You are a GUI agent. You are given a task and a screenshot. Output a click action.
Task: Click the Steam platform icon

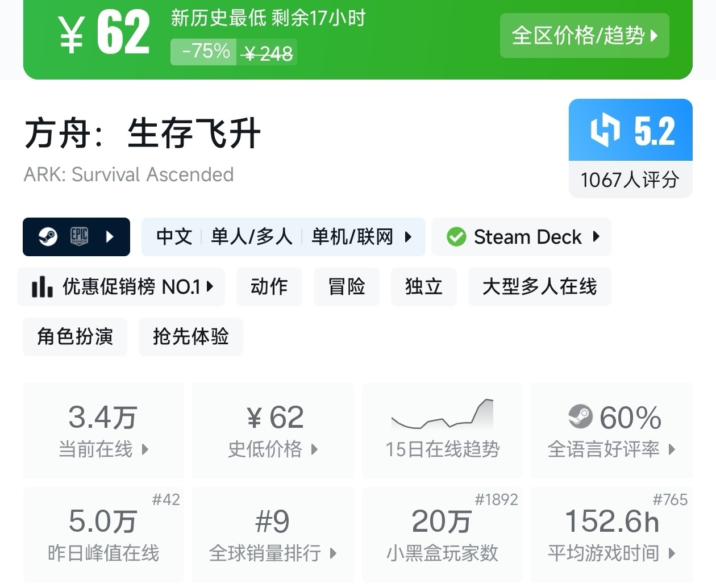click(48, 236)
